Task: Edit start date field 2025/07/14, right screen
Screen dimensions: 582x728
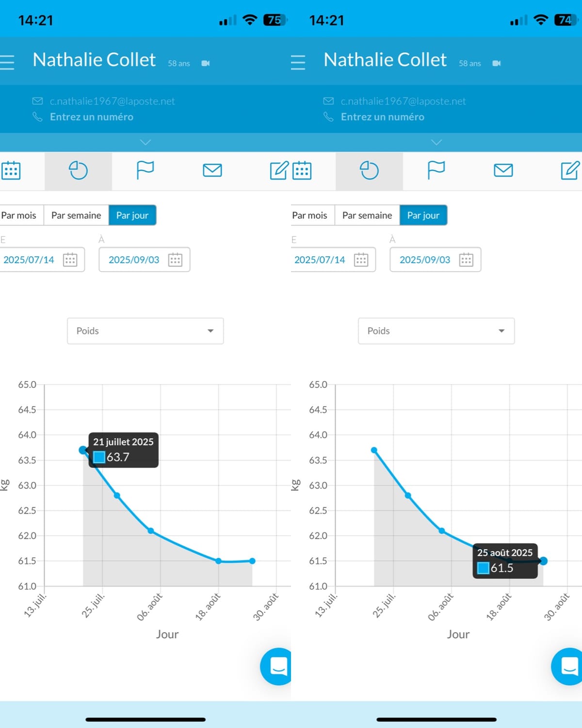Action: (333, 260)
